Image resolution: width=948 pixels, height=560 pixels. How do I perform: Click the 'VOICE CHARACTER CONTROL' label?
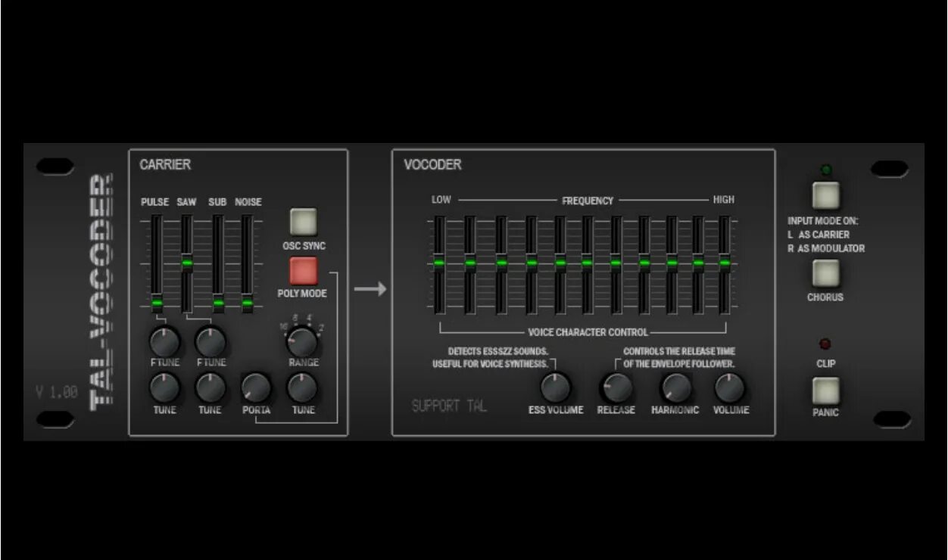(x=588, y=332)
